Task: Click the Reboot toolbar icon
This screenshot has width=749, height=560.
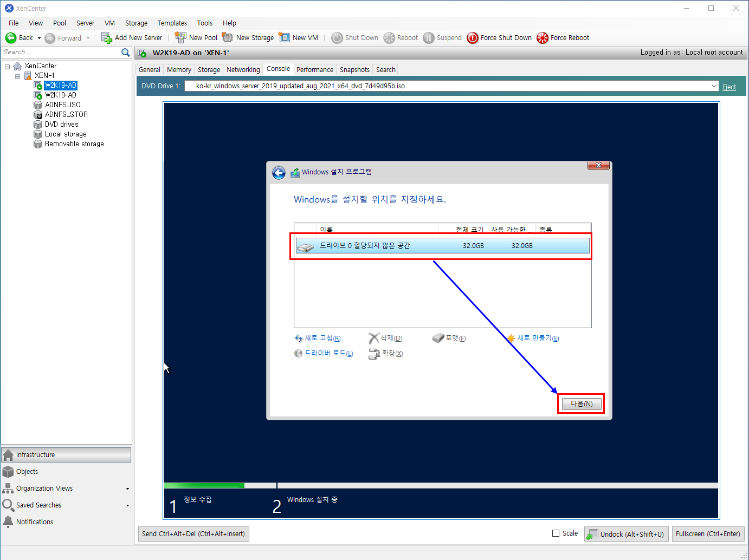Action: [389, 38]
